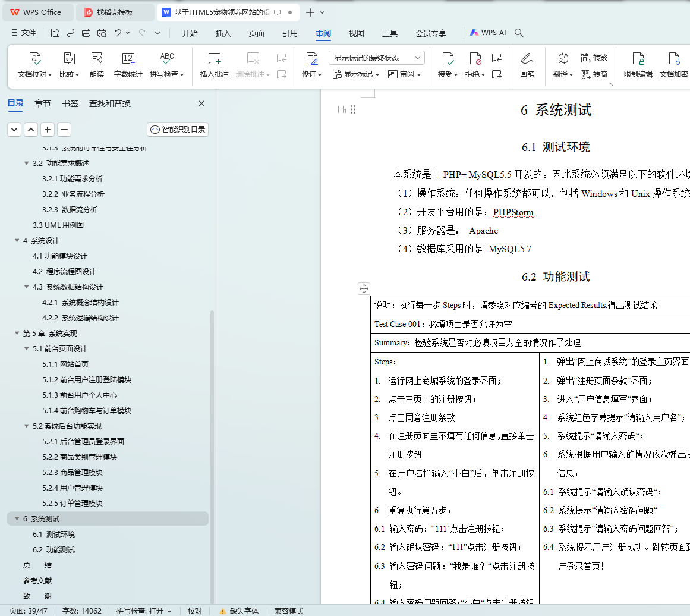The width and height of the screenshot is (690, 616).
Task: Switch to the 书签 panel tab
Action: pyautogui.click(x=70, y=103)
